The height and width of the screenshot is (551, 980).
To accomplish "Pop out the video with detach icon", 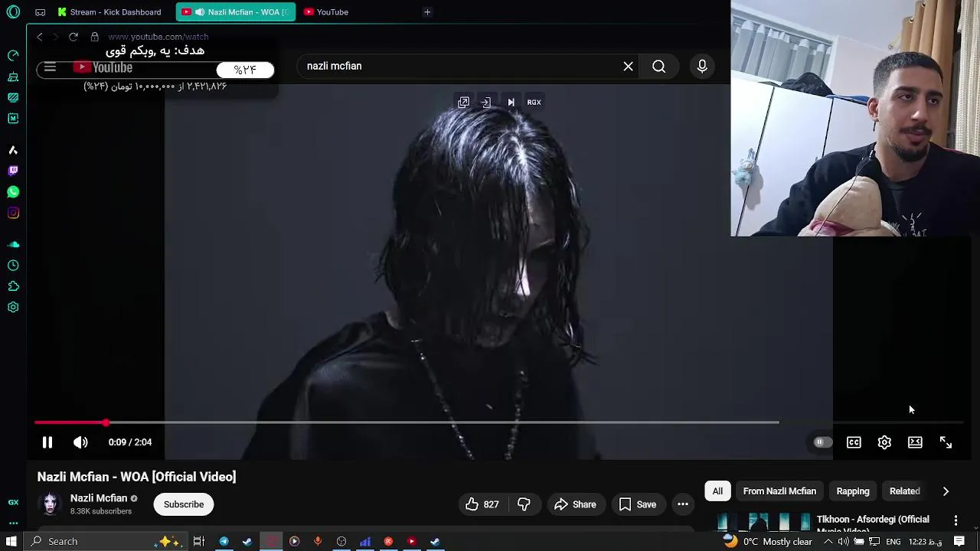I will (464, 102).
